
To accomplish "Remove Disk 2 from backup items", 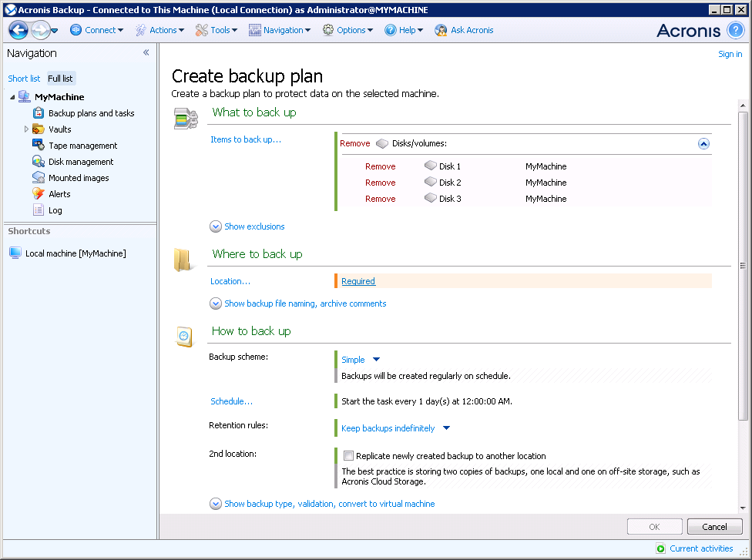I will point(381,183).
